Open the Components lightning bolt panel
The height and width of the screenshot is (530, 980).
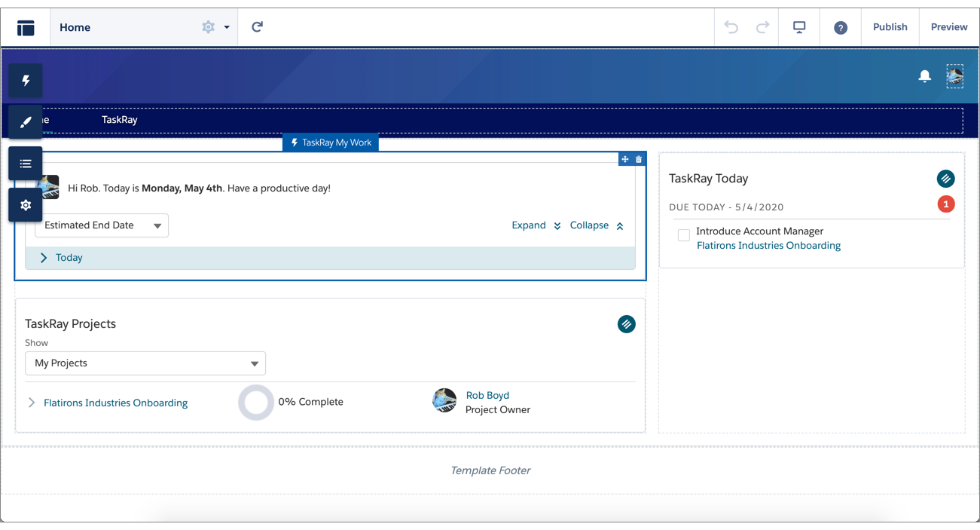pos(26,81)
